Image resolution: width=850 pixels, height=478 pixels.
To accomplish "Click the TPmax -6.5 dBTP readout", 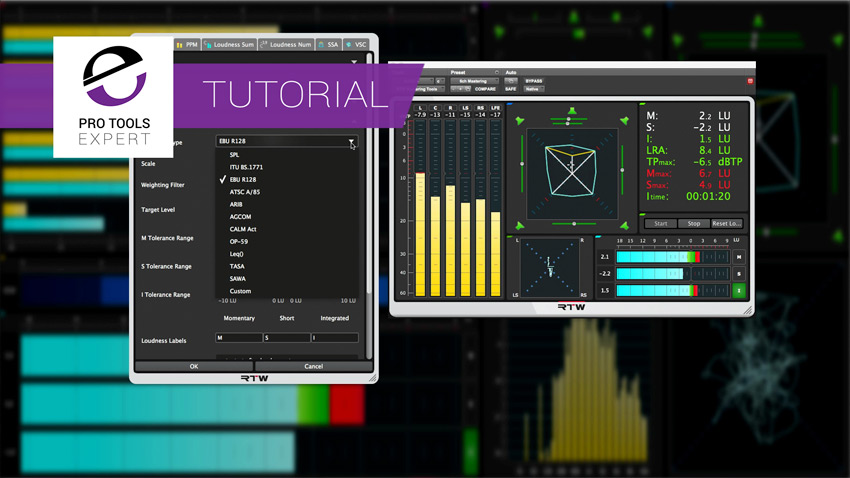I will pyautogui.click(x=694, y=162).
